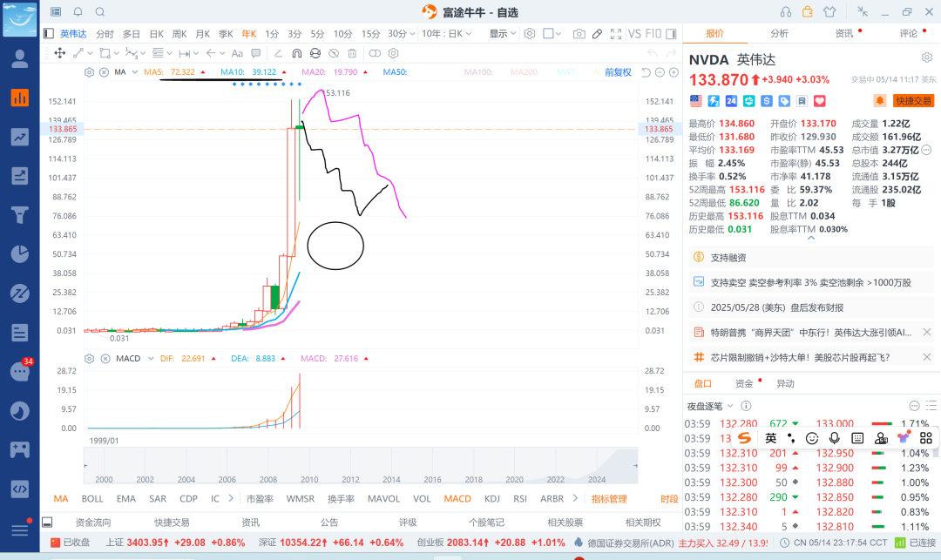This screenshot has width=941, height=560.
Task: Select the BOLL indicator
Action: [92, 498]
